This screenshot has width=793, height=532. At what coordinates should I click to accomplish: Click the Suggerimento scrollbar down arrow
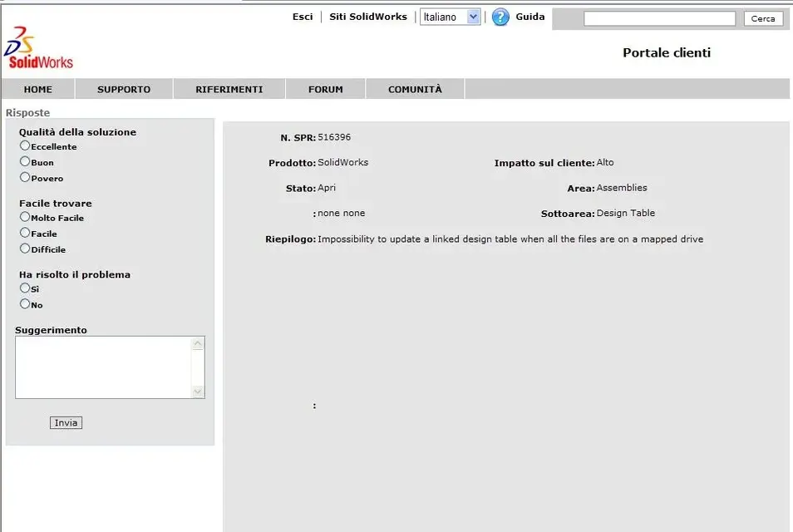click(198, 392)
